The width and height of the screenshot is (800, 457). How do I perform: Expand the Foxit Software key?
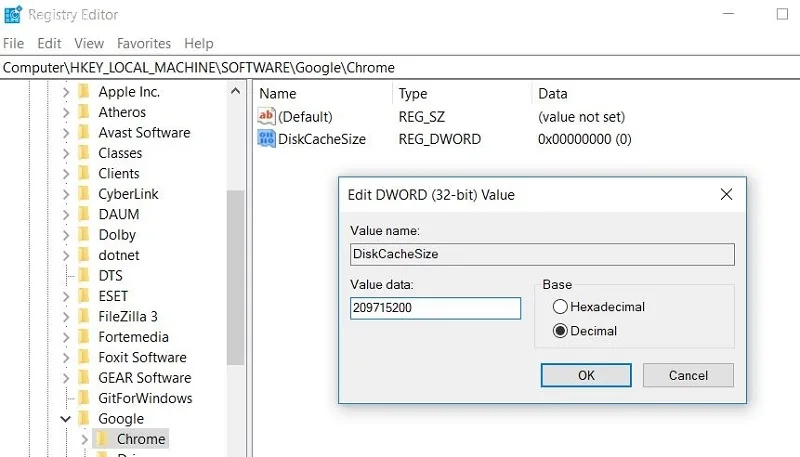tap(66, 358)
